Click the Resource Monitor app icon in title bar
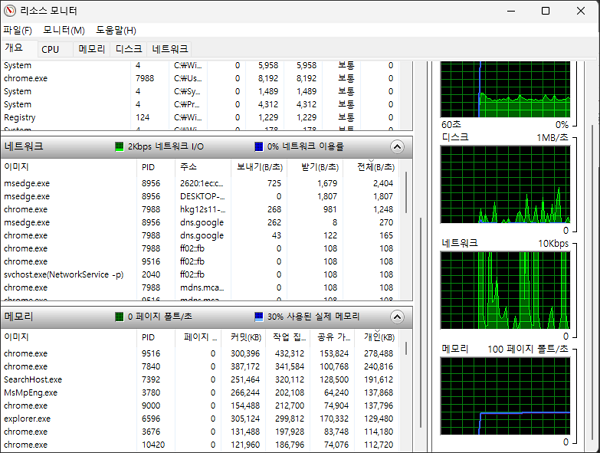The width and height of the screenshot is (600, 453). click(x=10, y=11)
